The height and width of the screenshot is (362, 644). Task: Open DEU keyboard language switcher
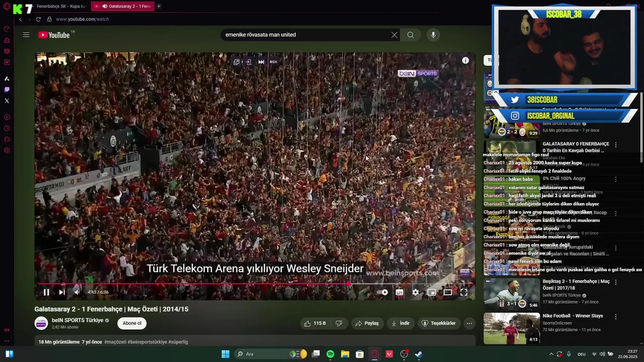(x=581, y=354)
